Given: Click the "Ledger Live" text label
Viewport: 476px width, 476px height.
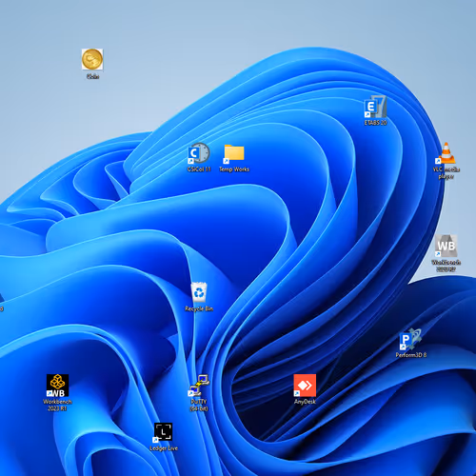Looking at the screenshot, I should tap(164, 448).
